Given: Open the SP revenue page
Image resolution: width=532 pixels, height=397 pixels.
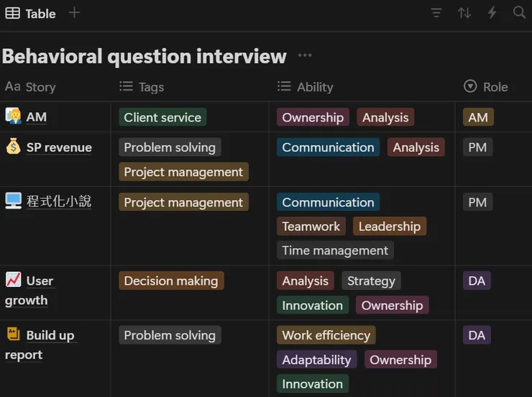Looking at the screenshot, I should pos(59,147).
